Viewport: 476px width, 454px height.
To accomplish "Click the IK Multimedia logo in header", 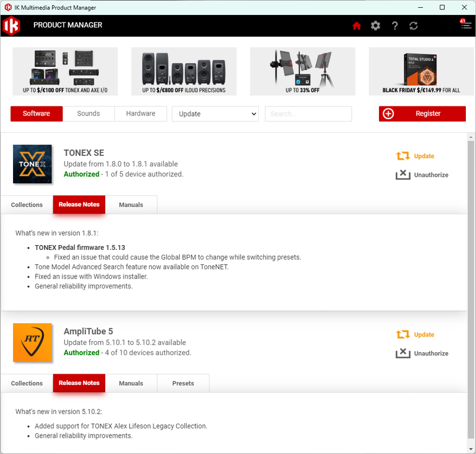I will coord(11,26).
